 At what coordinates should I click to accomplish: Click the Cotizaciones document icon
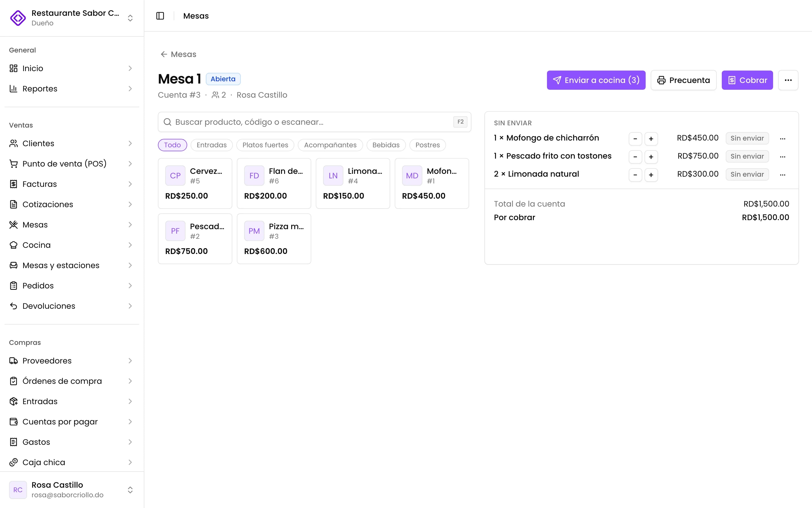(14, 204)
